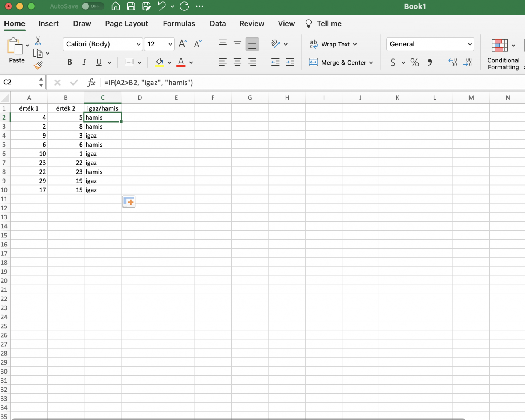The image size is (525, 420).
Task: Click the Increase Font Size icon
Action: point(183,44)
